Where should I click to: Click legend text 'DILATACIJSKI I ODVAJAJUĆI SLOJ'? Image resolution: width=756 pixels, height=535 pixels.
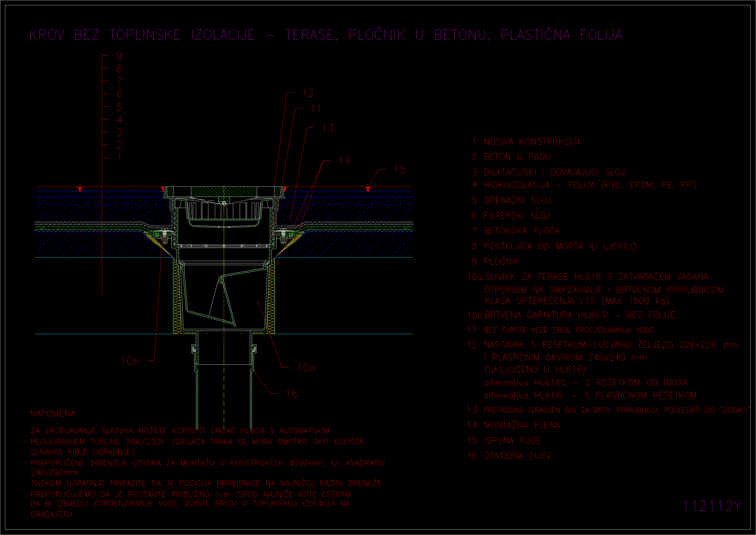[x=554, y=172]
